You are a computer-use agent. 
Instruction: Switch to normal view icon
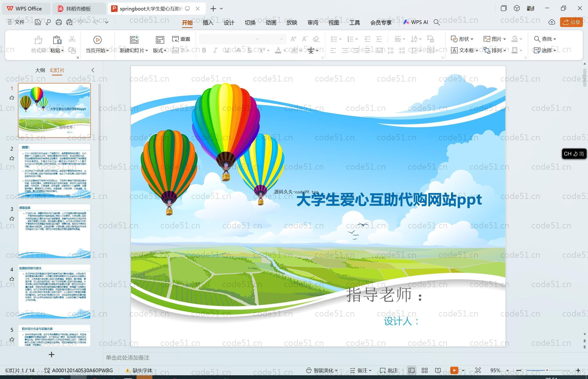pos(411,371)
